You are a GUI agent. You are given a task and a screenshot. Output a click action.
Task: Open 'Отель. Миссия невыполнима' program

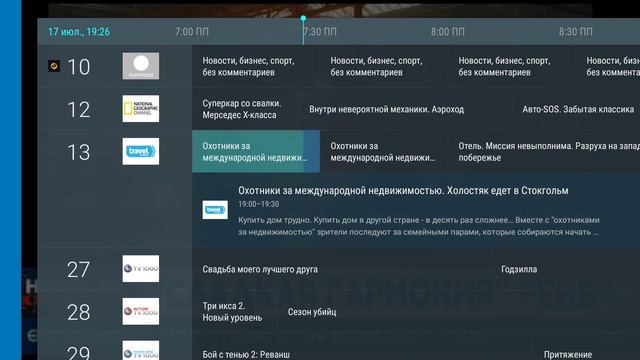click(x=544, y=151)
